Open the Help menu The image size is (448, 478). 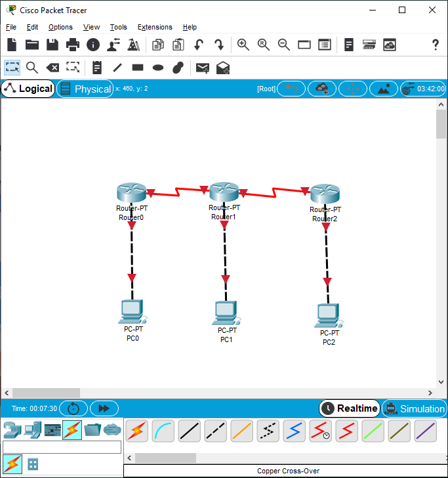point(190,27)
